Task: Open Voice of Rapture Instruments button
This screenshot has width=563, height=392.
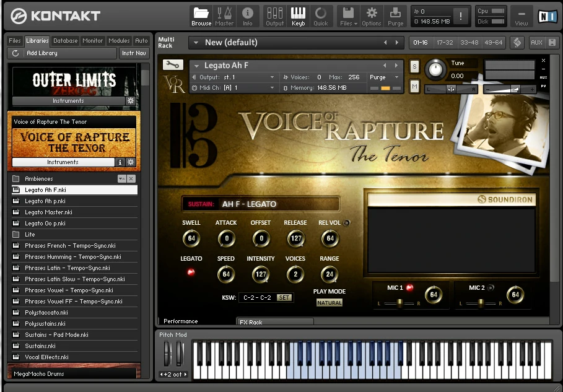Action: click(63, 162)
